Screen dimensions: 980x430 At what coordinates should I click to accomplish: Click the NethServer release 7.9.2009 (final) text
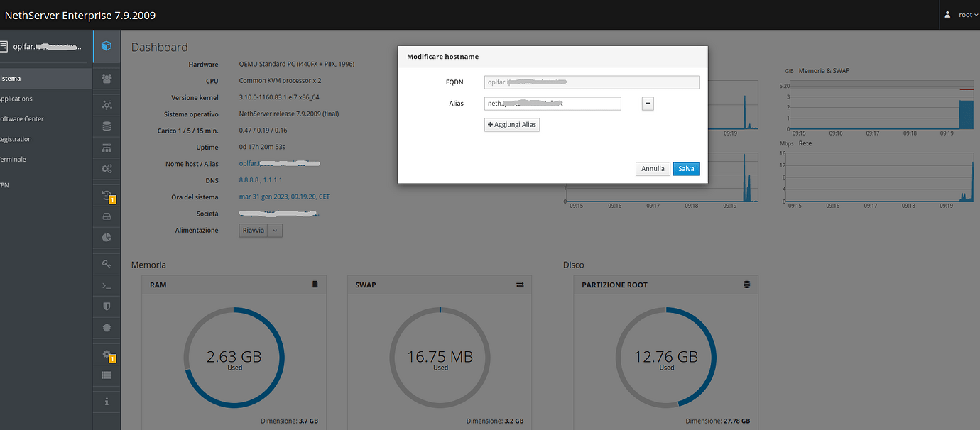(289, 114)
